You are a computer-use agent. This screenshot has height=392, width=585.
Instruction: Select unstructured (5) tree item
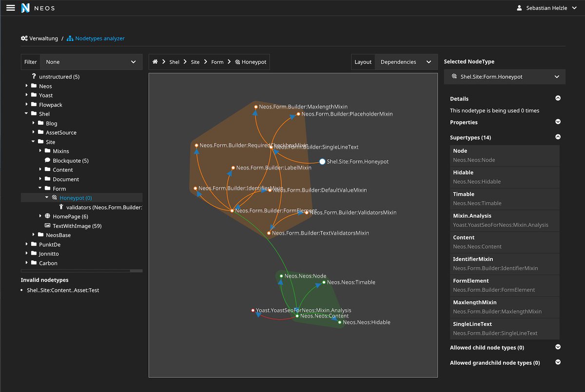pos(59,76)
